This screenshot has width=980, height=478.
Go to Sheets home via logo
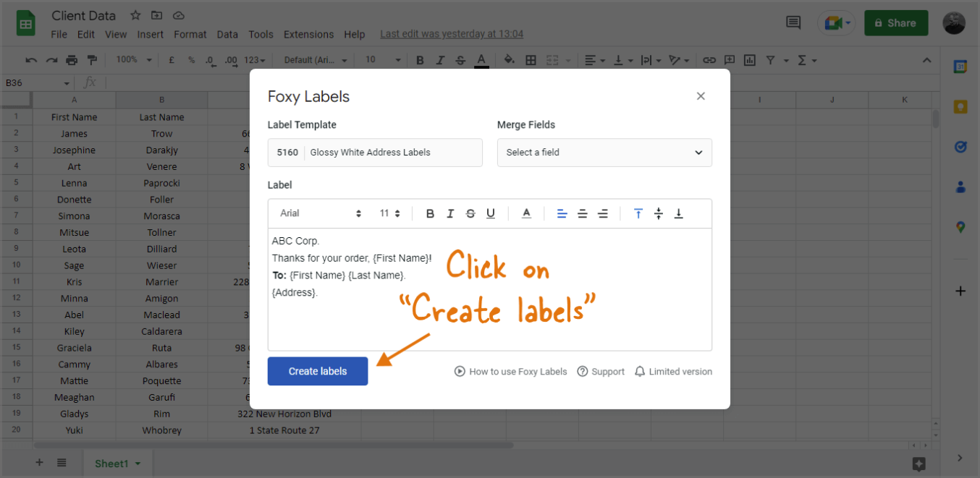tap(26, 23)
